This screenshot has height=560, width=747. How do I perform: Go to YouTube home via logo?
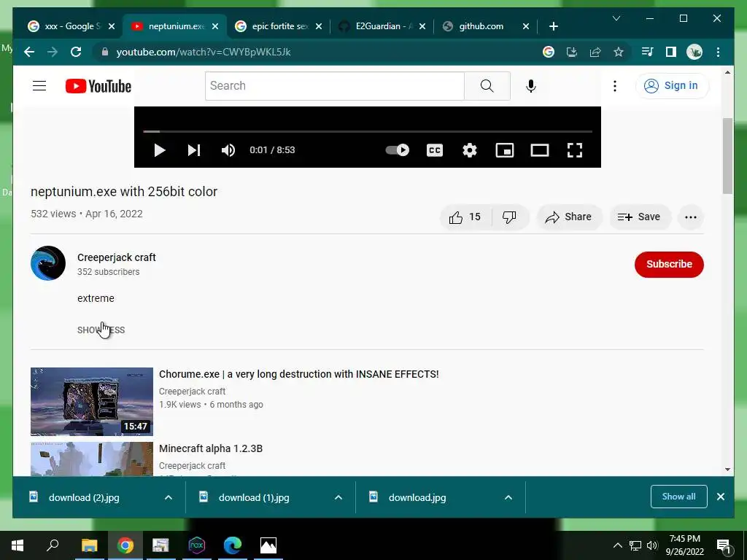click(98, 86)
